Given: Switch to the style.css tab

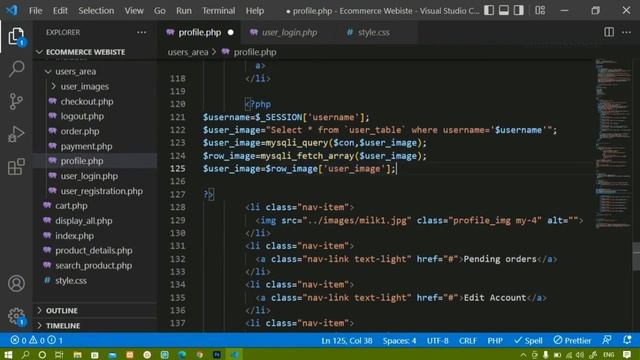Looking at the screenshot, I should click(373, 32).
